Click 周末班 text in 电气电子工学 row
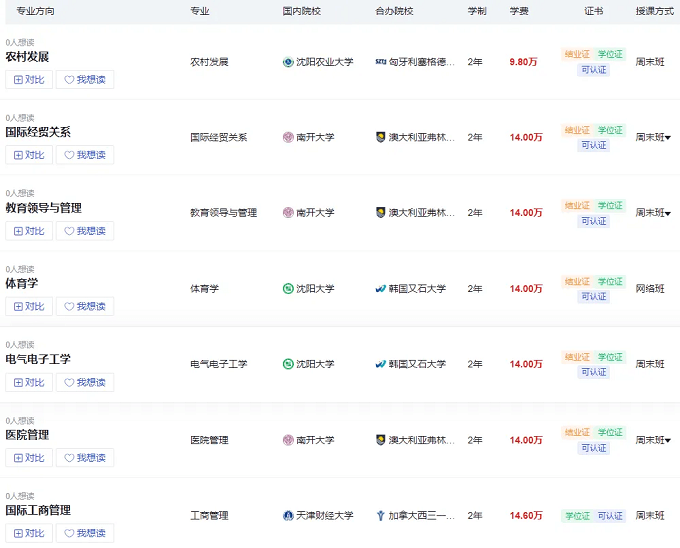Image resolution: width=680 pixels, height=548 pixels. [650, 364]
